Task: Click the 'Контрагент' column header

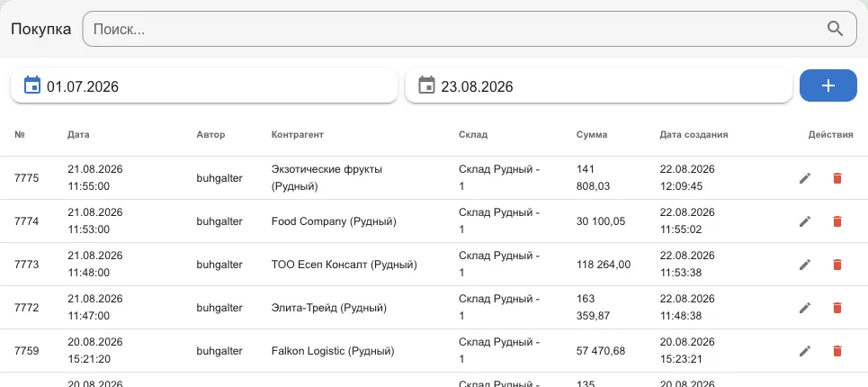Action: 297,134
